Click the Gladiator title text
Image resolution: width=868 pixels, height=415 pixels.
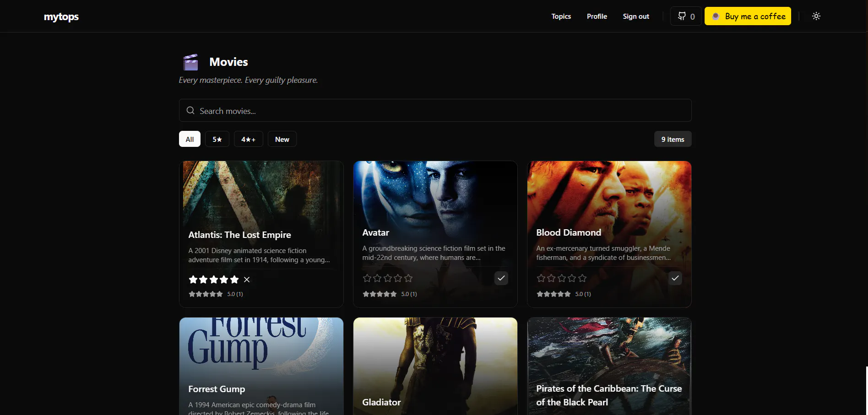pyautogui.click(x=381, y=402)
